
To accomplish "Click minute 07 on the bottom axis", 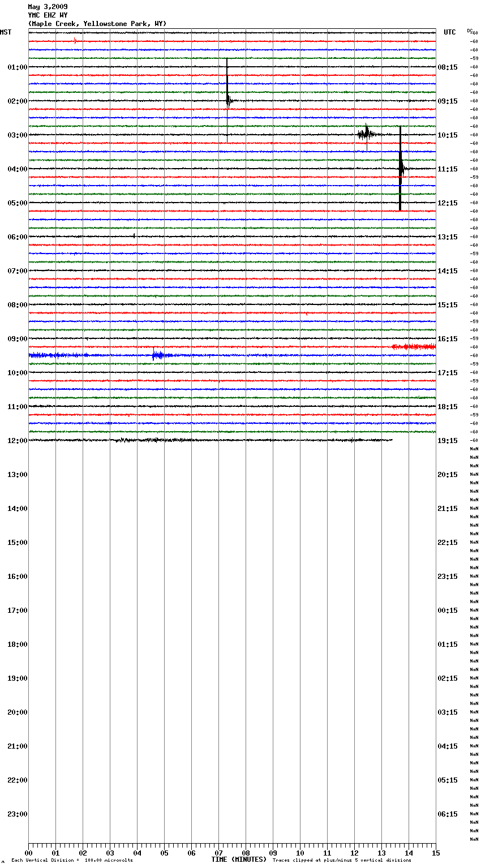I will pos(218,853).
